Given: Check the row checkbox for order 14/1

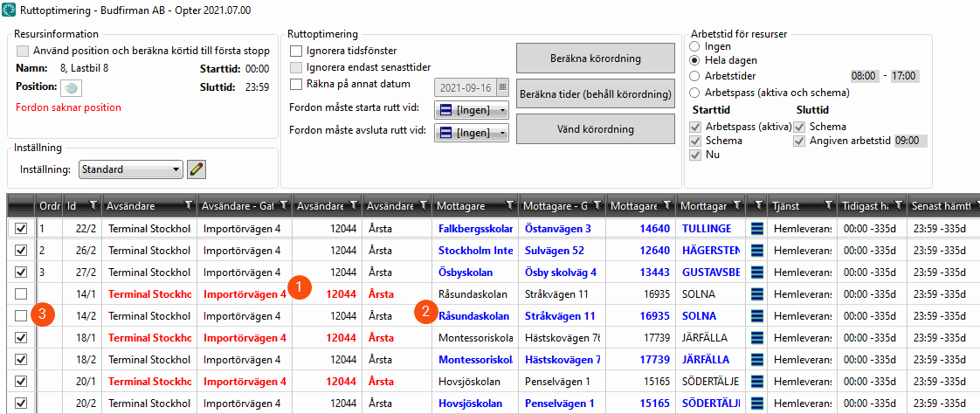Looking at the screenshot, I should tap(21, 294).
